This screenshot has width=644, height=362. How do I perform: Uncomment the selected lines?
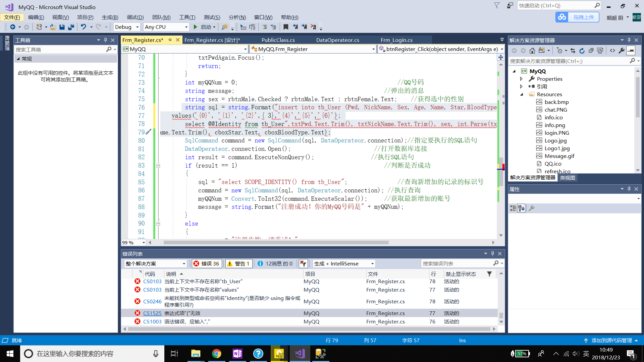(x=273, y=27)
